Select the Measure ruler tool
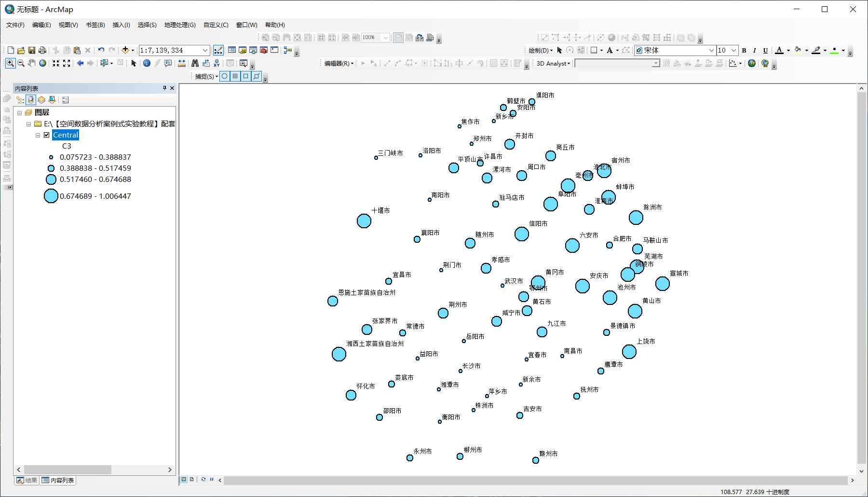The height and width of the screenshot is (497, 868). [182, 63]
